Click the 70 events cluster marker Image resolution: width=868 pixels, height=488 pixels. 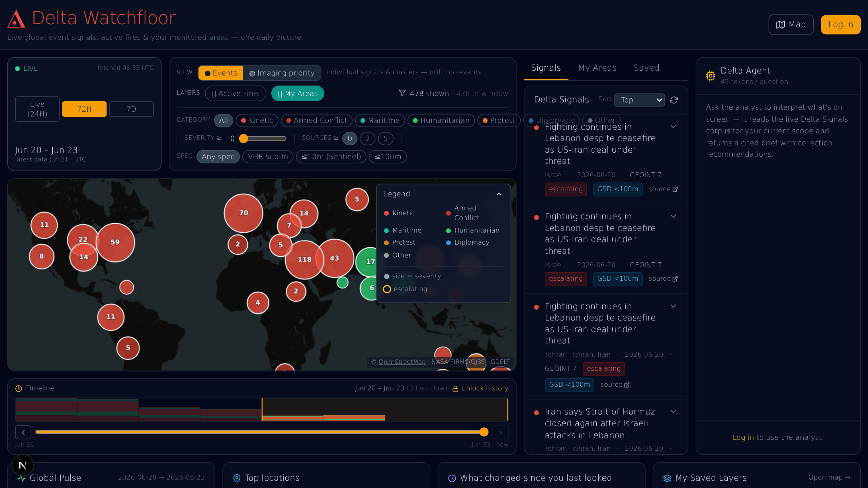coord(244,213)
